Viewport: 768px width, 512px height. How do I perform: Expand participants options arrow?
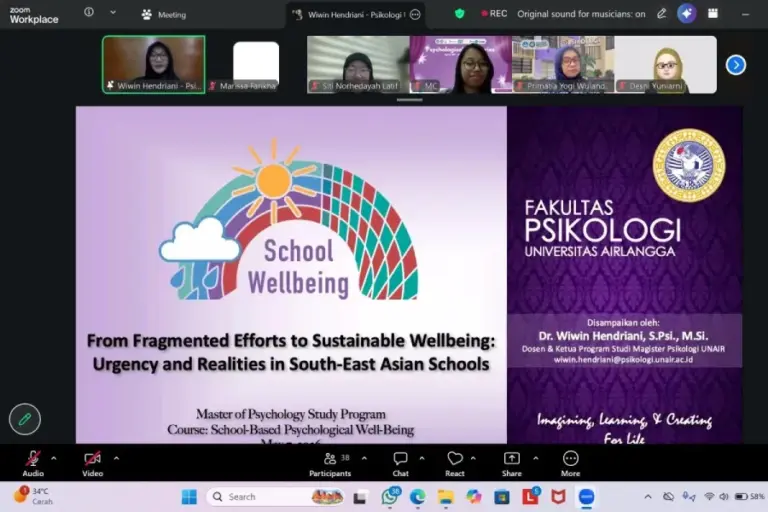(x=364, y=459)
